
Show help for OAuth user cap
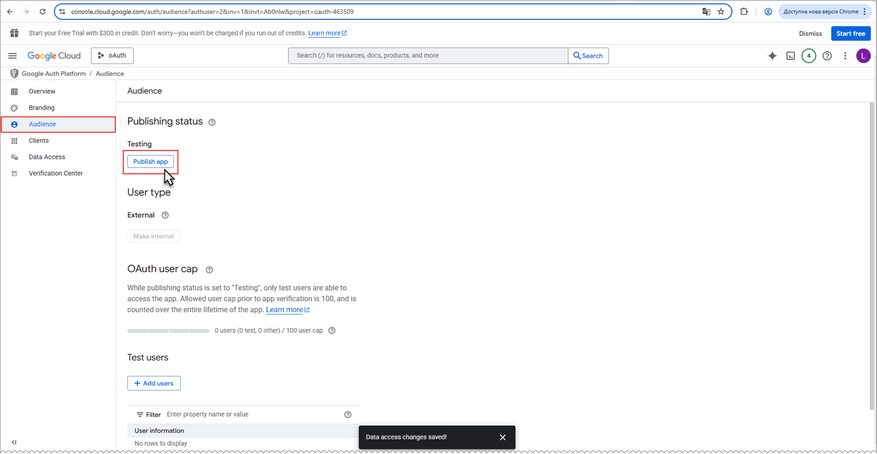209,270
